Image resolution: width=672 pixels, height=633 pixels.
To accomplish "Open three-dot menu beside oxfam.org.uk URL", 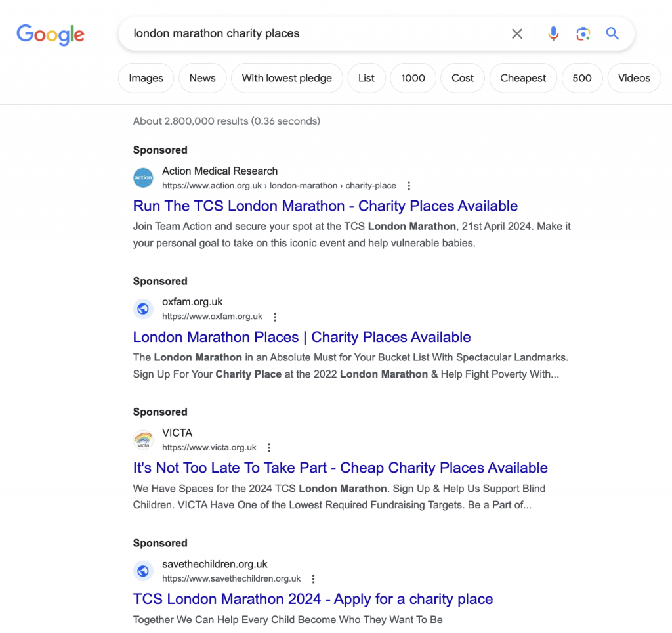I will pyautogui.click(x=275, y=317).
